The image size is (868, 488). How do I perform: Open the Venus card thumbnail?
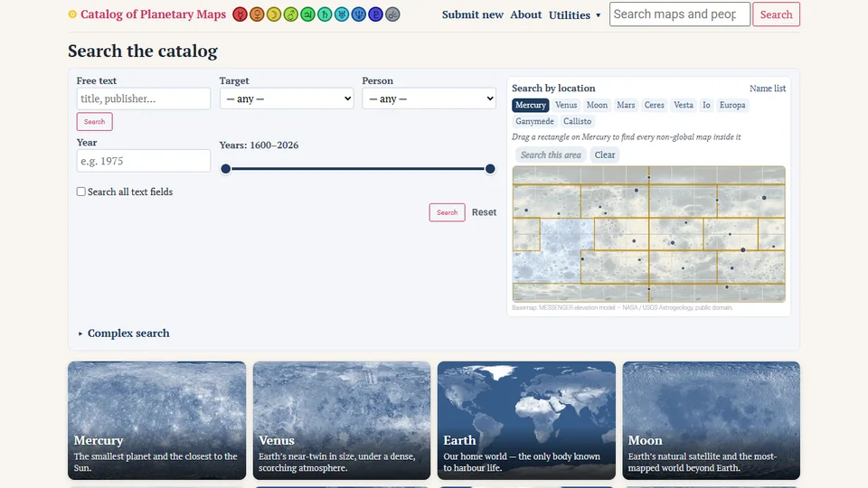tap(342, 420)
